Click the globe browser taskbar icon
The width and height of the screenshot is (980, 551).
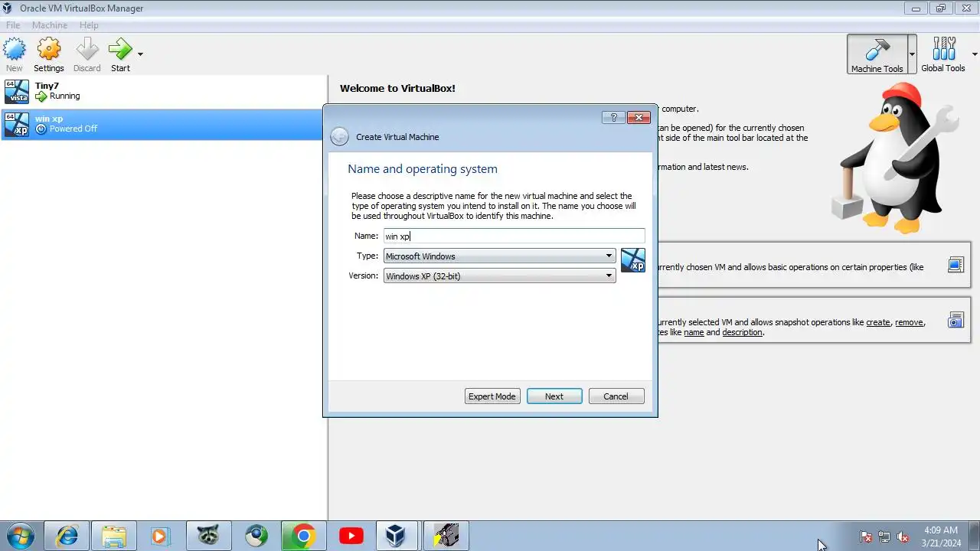(256, 536)
